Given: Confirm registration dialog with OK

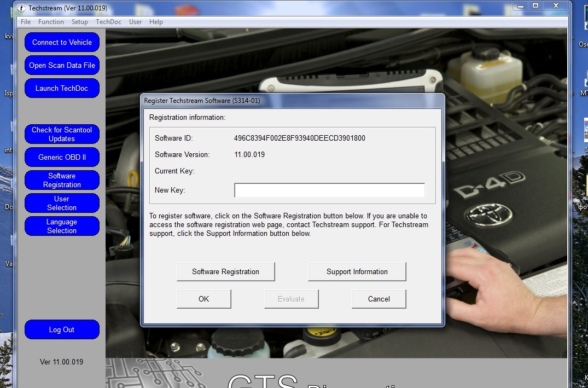Looking at the screenshot, I should [x=203, y=299].
